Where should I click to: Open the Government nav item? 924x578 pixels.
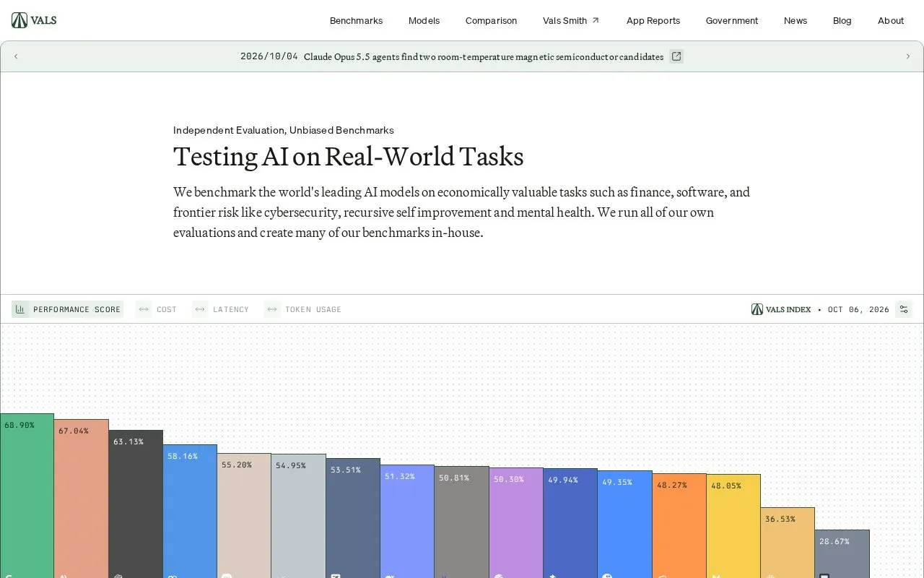(732, 20)
